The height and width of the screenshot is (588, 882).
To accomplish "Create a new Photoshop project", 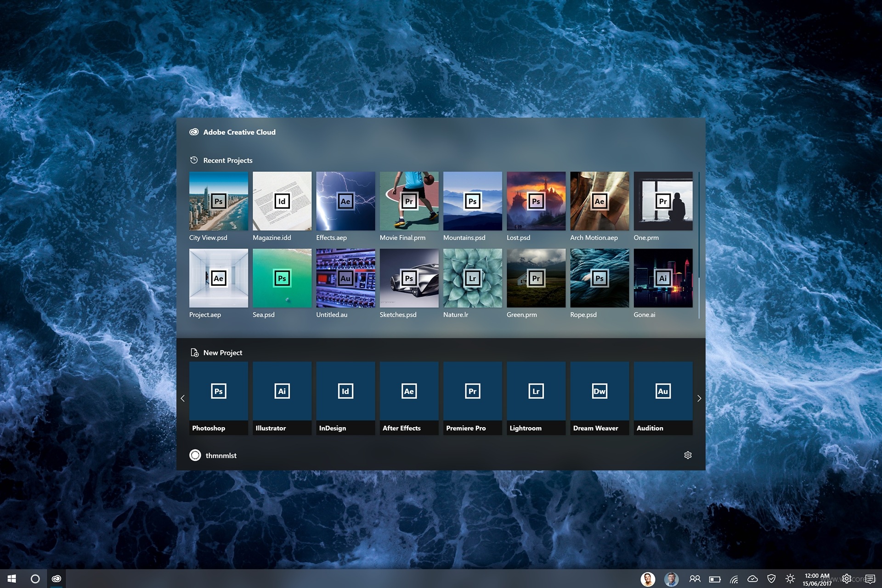I will (x=218, y=398).
